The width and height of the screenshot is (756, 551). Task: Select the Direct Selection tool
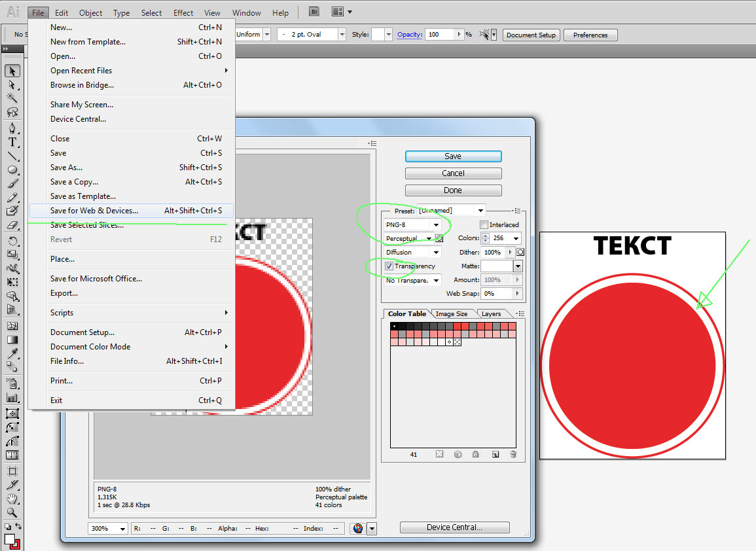pyautogui.click(x=12, y=85)
